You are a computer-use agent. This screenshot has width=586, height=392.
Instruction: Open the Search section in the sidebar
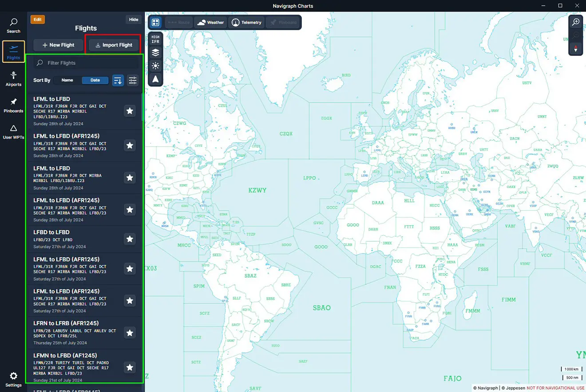[13, 26]
